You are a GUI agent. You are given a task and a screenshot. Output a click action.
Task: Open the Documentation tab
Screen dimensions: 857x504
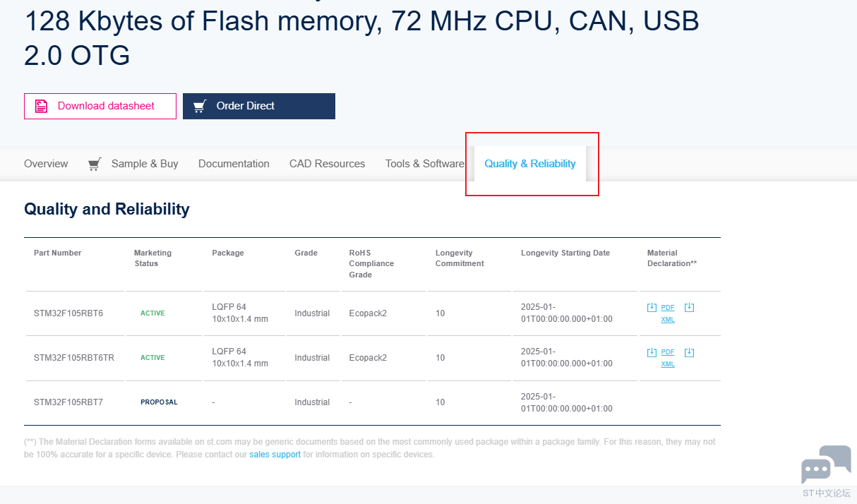point(234,164)
